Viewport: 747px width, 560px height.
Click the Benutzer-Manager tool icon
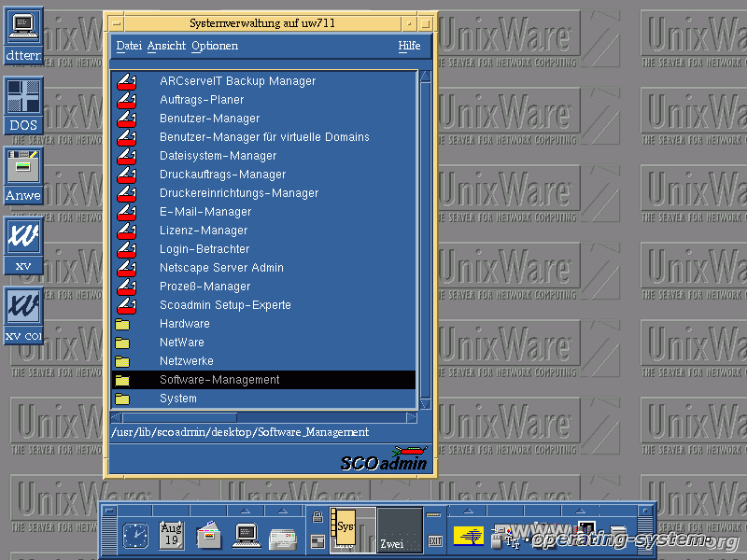point(127,119)
